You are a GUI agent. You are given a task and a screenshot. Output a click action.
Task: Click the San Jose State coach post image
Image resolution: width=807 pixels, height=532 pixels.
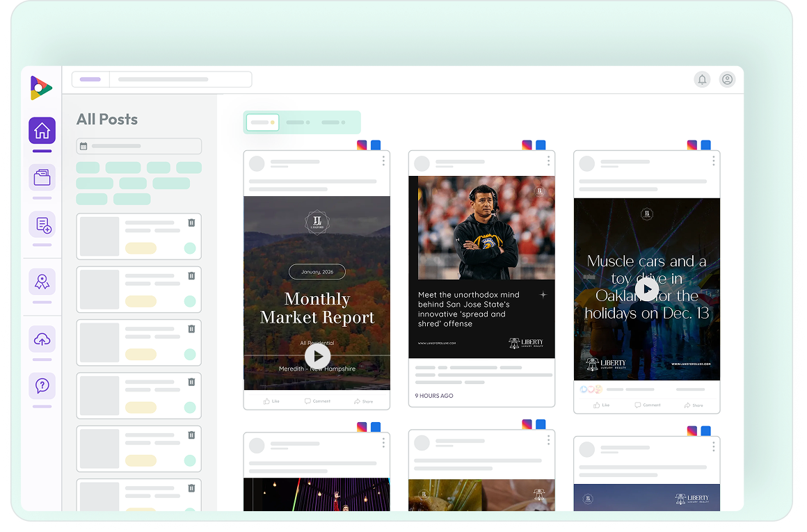click(x=481, y=227)
